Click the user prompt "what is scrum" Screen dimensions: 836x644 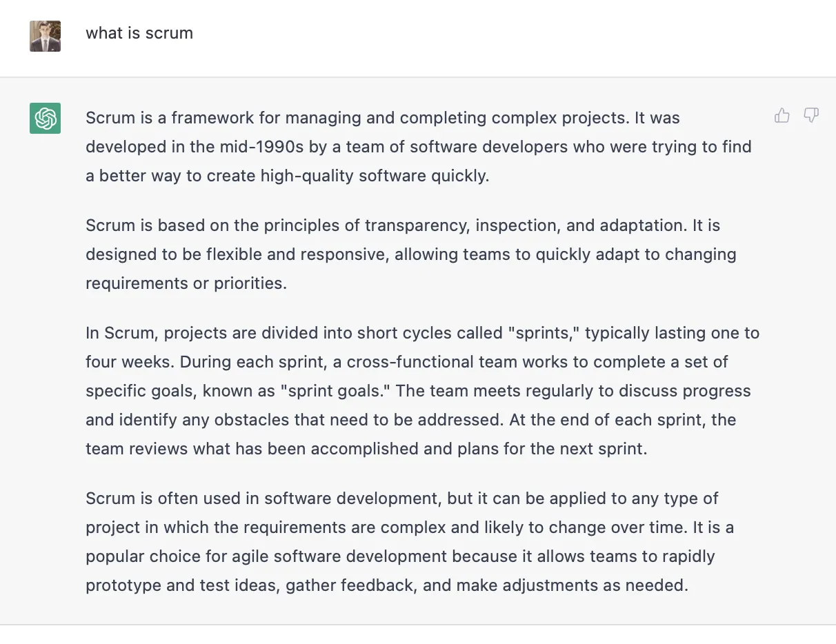(x=139, y=33)
